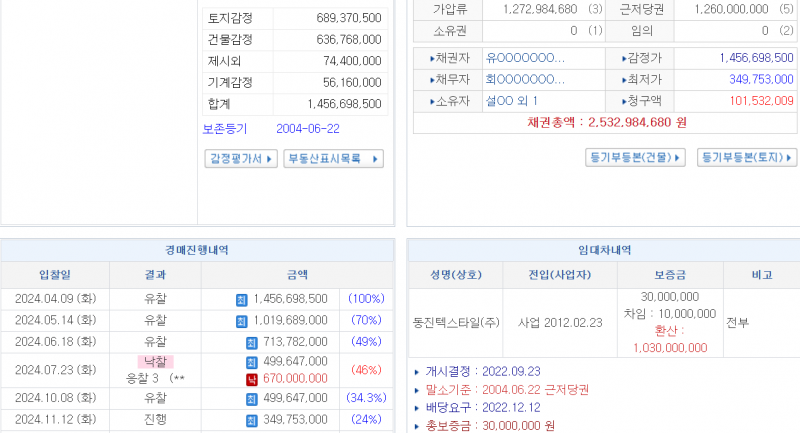
Task: Click the 최 icon in the 2024.10.08 row
Action: (x=252, y=398)
